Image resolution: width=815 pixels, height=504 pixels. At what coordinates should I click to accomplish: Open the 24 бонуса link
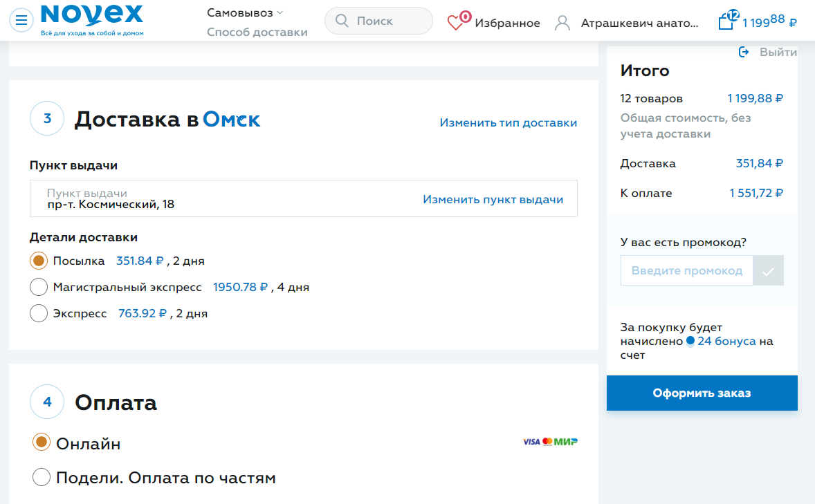pyautogui.click(x=726, y=342)
